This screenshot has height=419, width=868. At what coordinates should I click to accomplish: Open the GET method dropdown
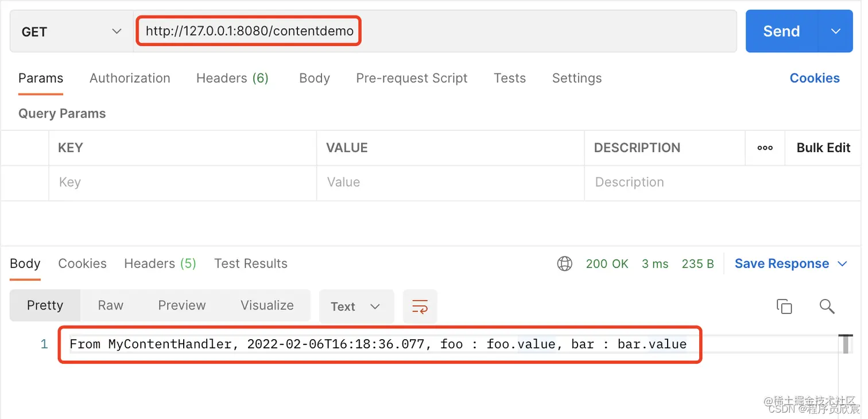pos(72,32)
